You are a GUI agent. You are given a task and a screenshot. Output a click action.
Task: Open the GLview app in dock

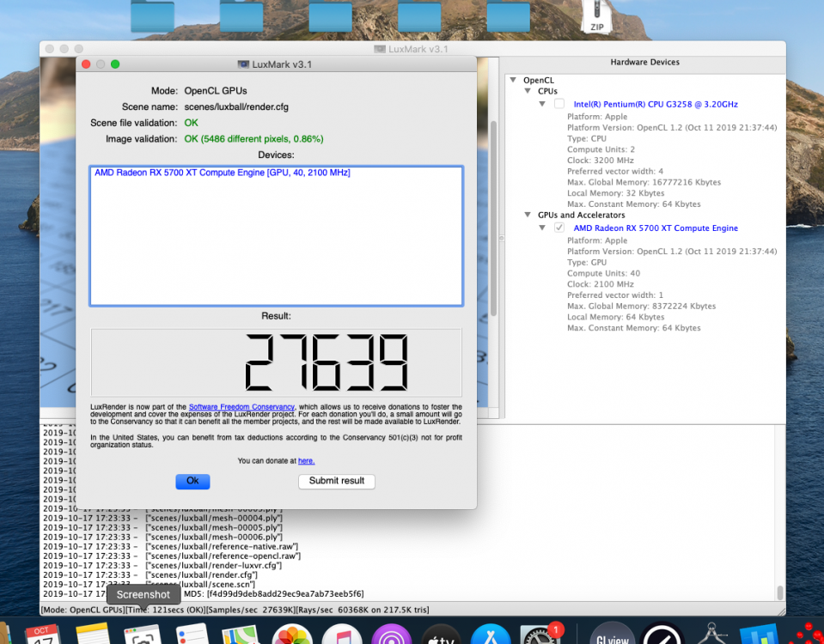(x=612, y=634)
